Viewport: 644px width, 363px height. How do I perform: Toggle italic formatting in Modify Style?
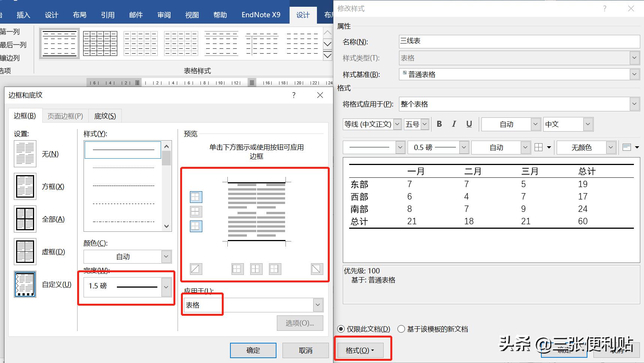tap(454, 124)
